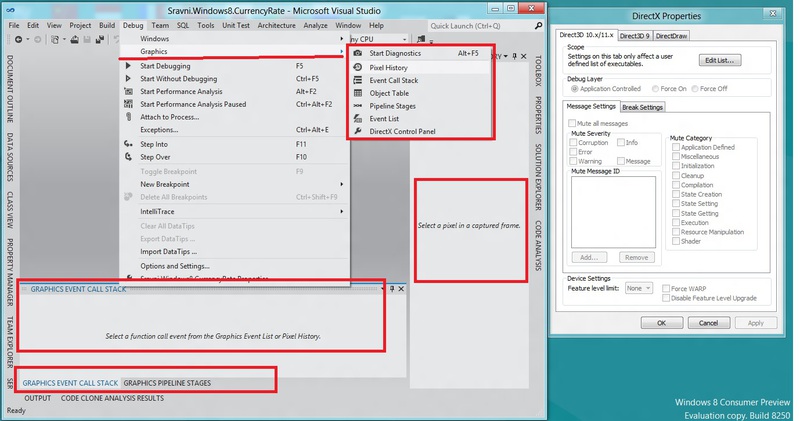Viewport: 800px width, 421px height.
Task: Click the Pipeline Stages icon in the Graphics submenu
Action: point(358,106)
